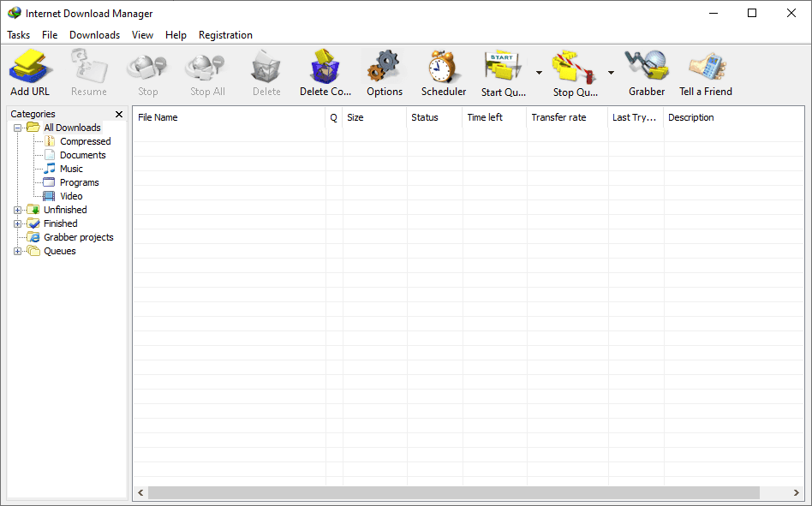Open the Scheduler alarm clock icon
Image resolution: width=812 pixels, height=506 pixels.
click(444, 66)
